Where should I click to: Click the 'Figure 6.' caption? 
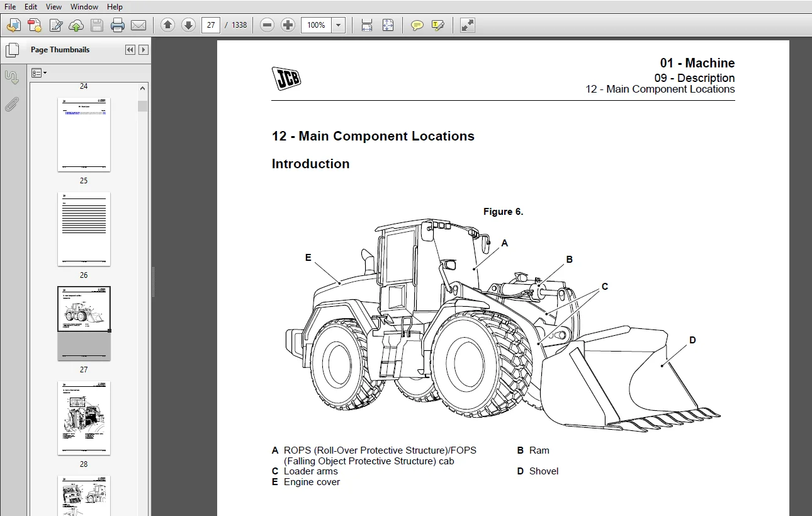[503, 212]
